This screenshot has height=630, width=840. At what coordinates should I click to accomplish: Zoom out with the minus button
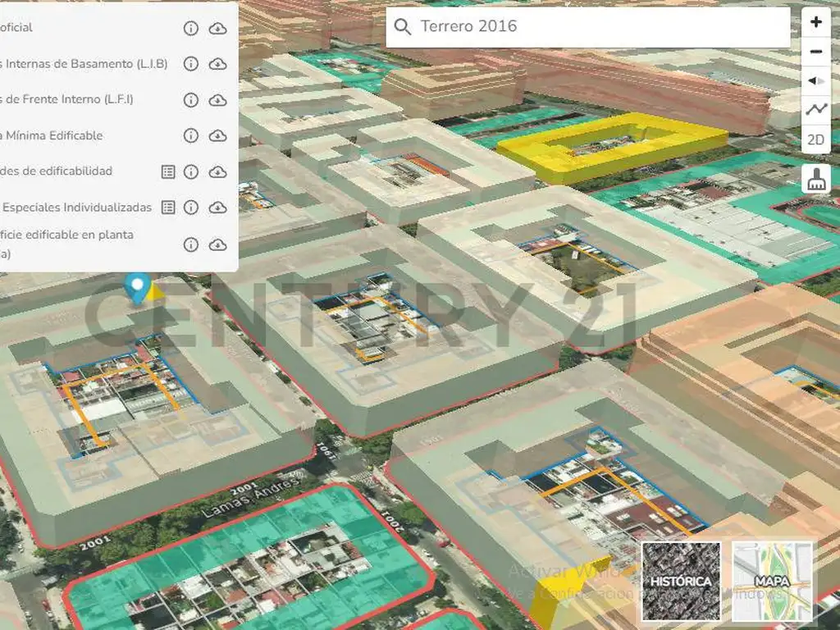(815, 52)
